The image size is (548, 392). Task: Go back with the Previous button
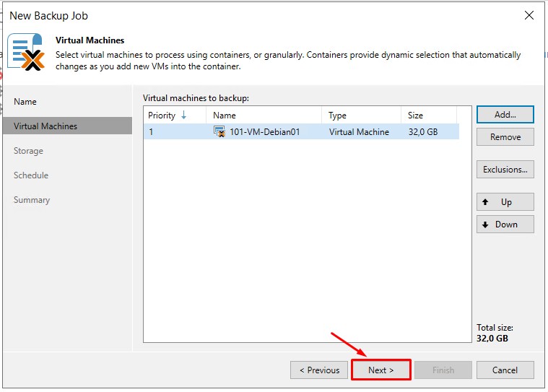pyautogui.click(x=318, y=370)
